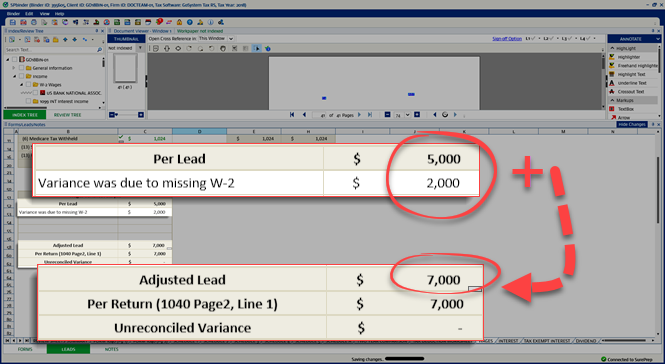Image resolution: width=665 pixels, height=364 pixels.
Task: Click the padlock icon in the main toolbar
Action: click(179, 22)
